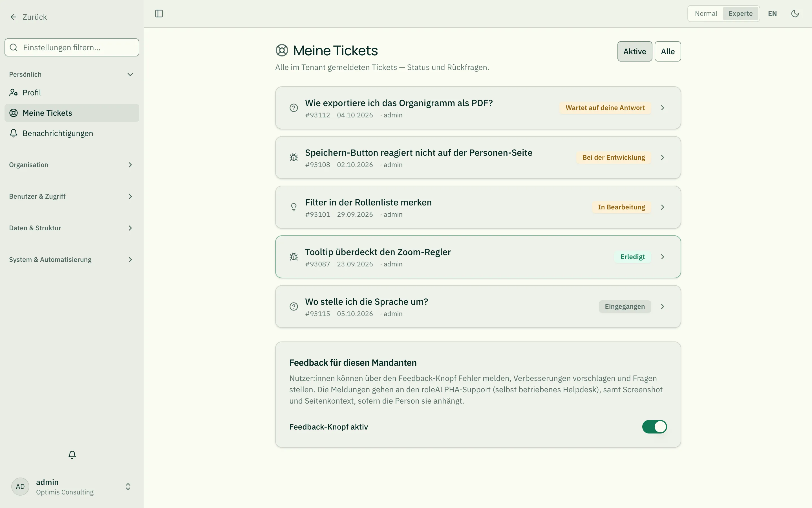Click the search magnifier in the filter field
The image size is (812, 508).
(x=14, y=47)
